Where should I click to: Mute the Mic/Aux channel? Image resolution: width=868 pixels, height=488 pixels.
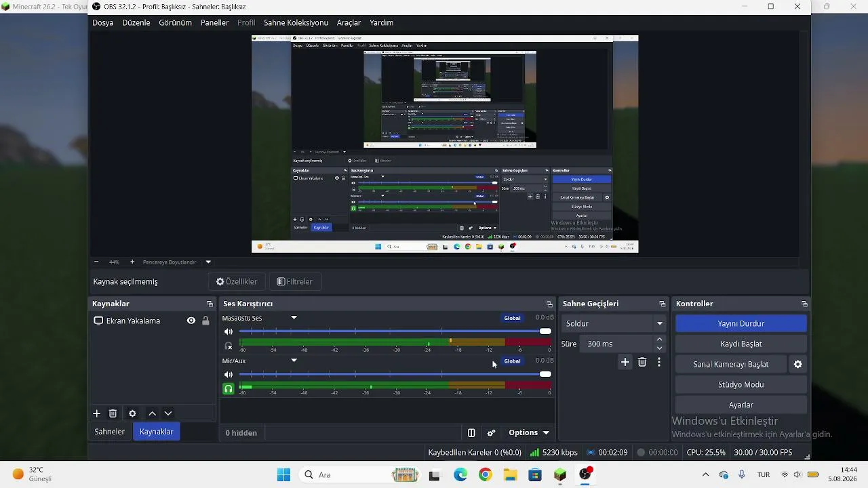tap(229, 374)
